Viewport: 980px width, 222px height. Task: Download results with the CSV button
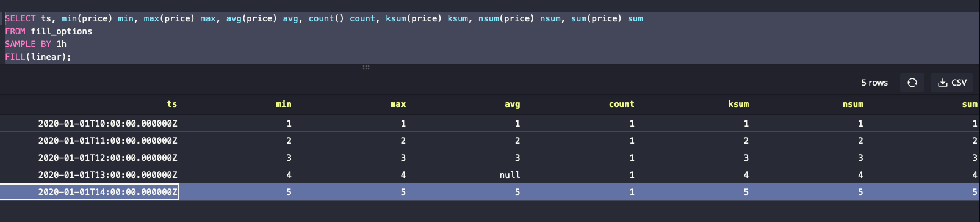952,83
